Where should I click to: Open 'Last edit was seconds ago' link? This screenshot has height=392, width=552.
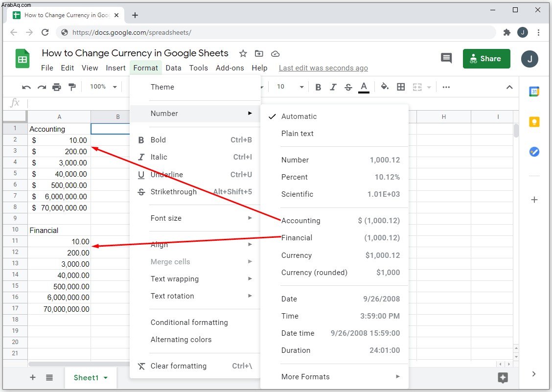pos(323,68)
